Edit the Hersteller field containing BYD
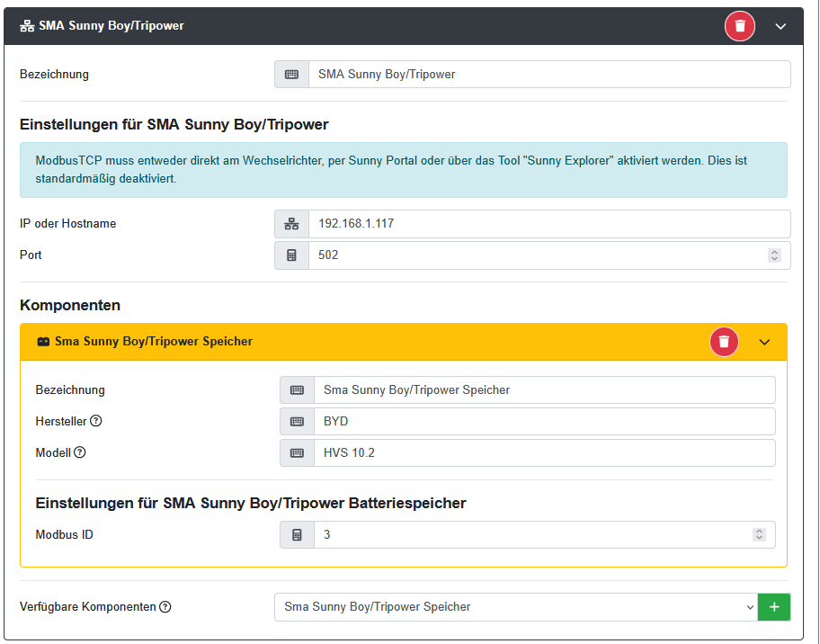This screenshot has width=820, height=644. tap(544, 422)
